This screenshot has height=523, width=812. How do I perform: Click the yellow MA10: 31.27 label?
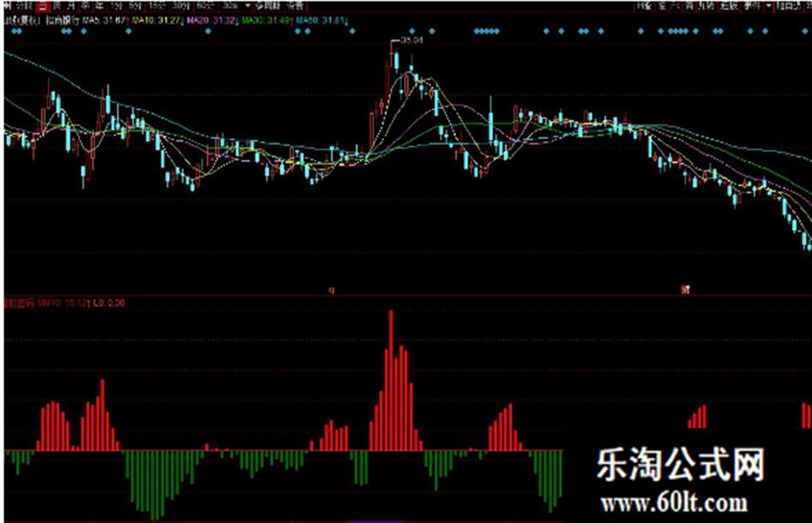(x=156, y=21)
